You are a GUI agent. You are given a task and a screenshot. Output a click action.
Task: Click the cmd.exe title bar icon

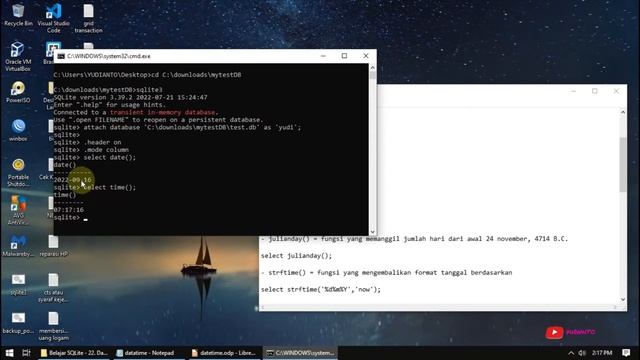pyautogui.click(x=61, y=56)
